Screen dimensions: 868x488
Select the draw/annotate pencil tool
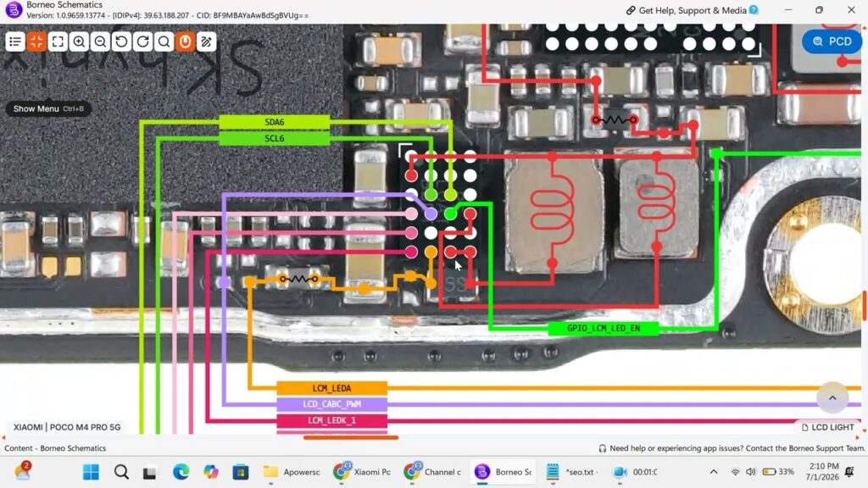pyautogui.click(x=207, y=42)
